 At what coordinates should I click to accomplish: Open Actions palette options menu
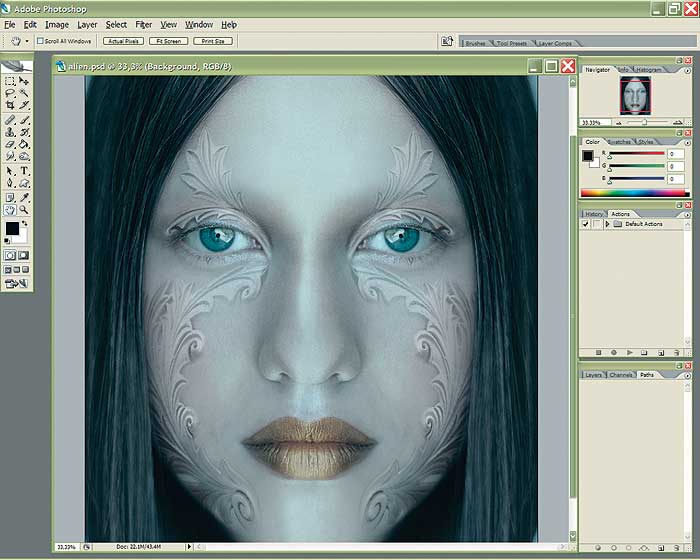click(688, 214)
